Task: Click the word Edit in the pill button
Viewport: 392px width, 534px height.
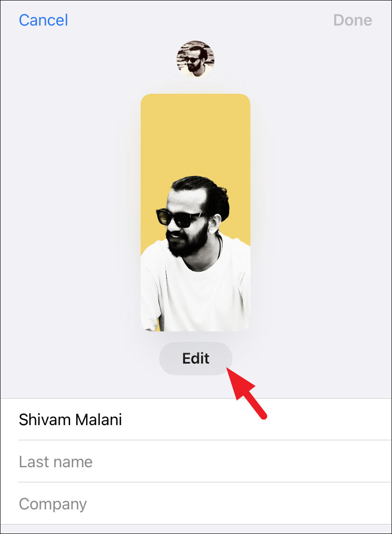Action: tap(196, 358)
